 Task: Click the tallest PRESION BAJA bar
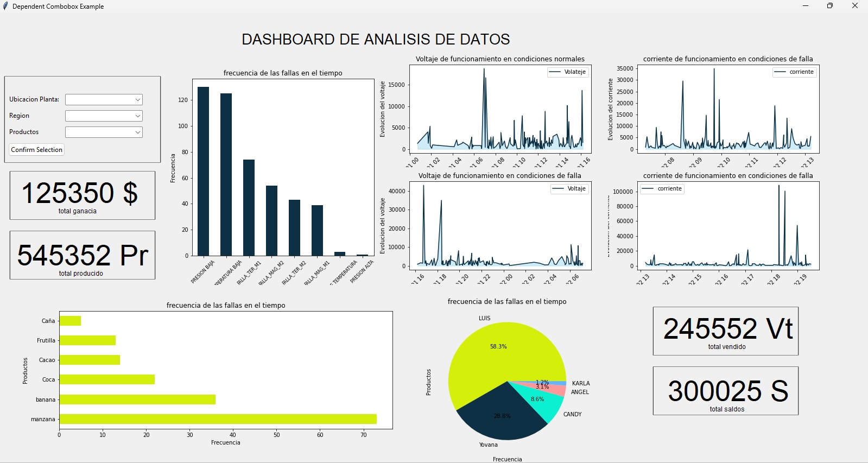click(203, 171)
